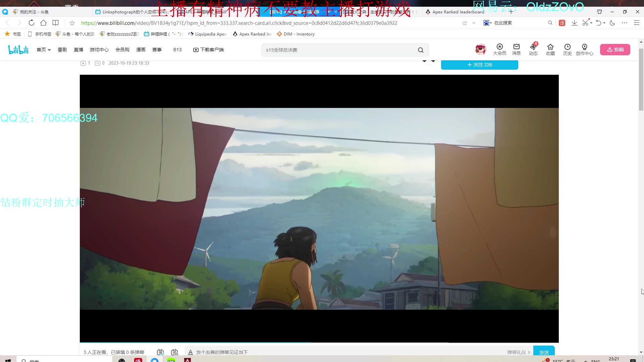The image size is (644, 362).
Task: Open Baidu search engine selector dropdown
Action: 487,23
